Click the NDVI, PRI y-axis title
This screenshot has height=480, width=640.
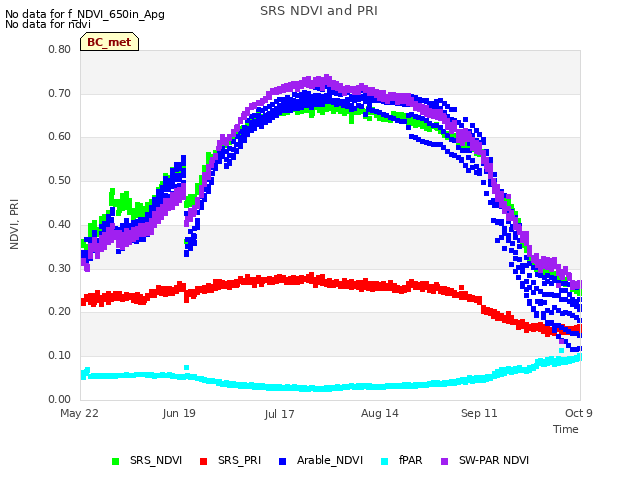click(x=14, y=224)
